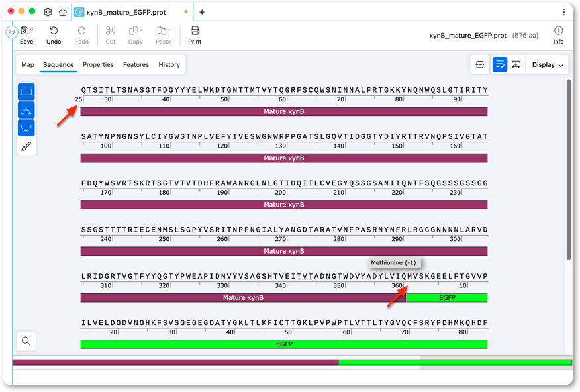View the History tab
The image size is (580, 392).
[169, 64]
